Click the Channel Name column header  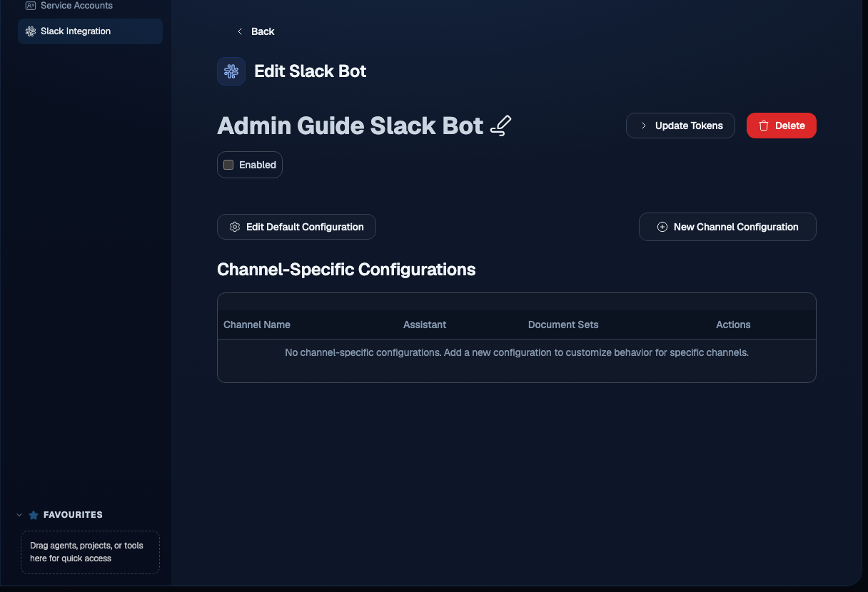point(257,325)
